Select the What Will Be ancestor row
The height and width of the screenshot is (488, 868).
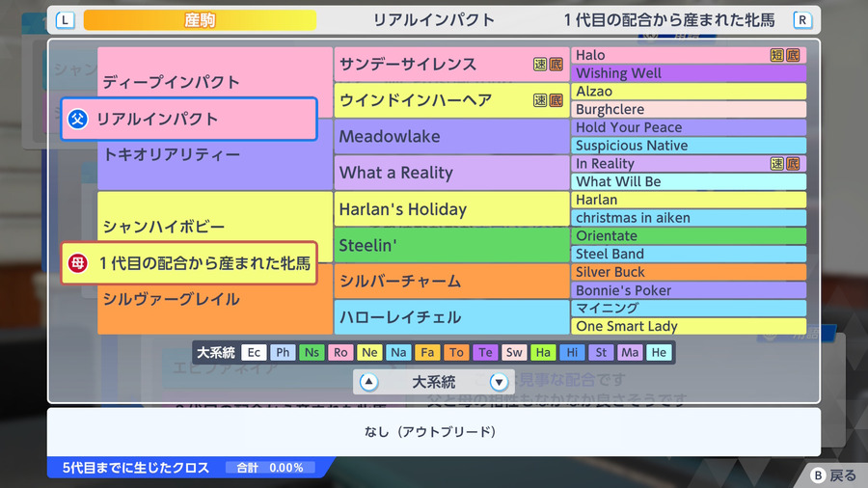689,181
